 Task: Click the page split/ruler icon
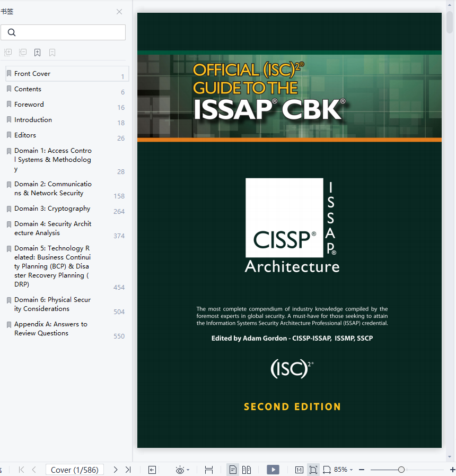coord(209,470)
